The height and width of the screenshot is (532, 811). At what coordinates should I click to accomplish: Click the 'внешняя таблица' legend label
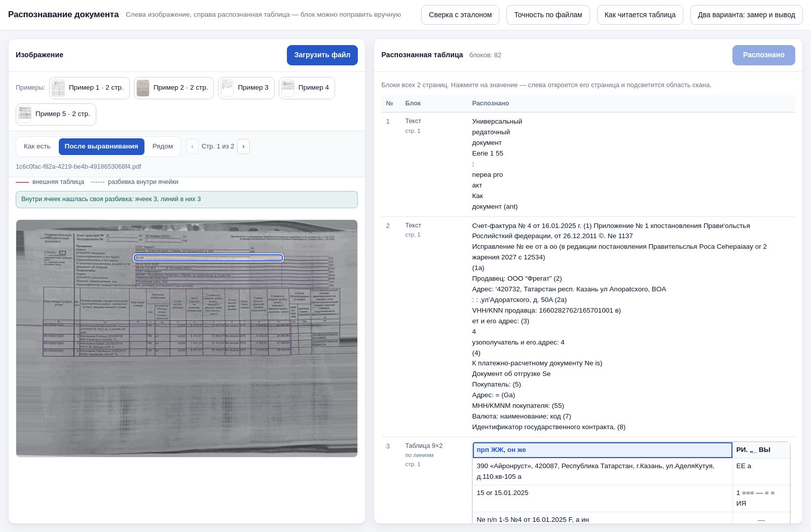tap(58, 182)
